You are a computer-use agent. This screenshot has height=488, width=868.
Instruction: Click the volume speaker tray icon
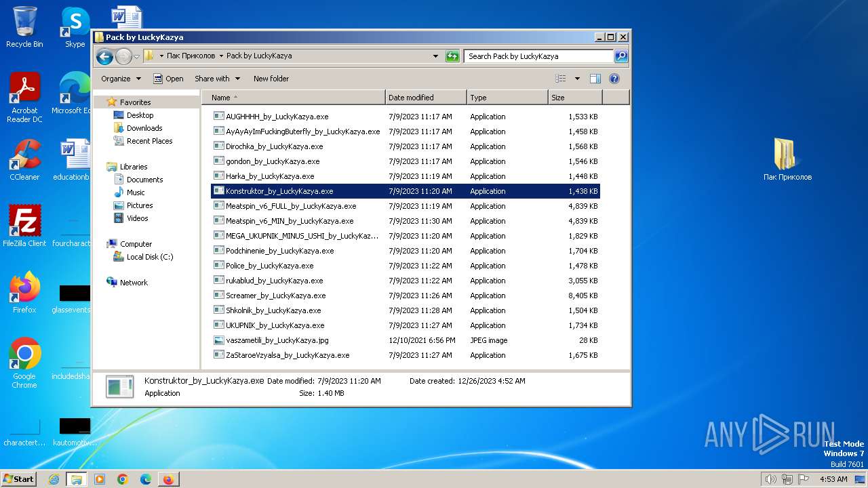pos(770,479)
